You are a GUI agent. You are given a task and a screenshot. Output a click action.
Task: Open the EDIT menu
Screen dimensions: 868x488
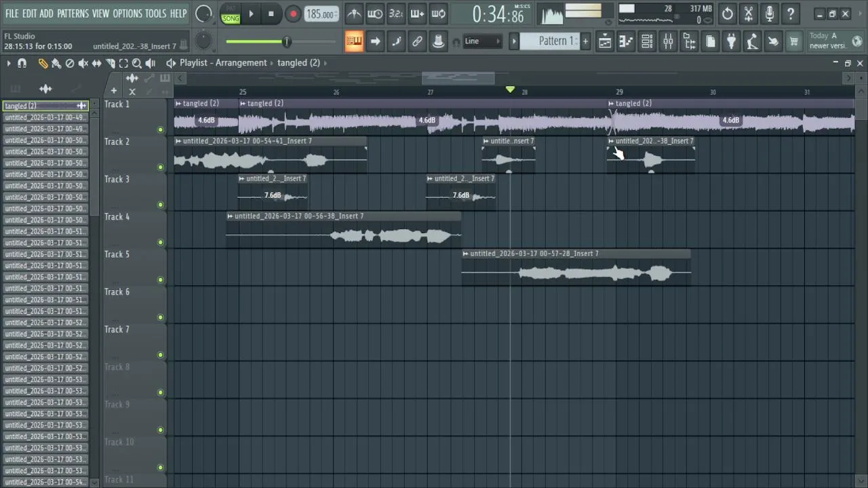tap(29, 14)
